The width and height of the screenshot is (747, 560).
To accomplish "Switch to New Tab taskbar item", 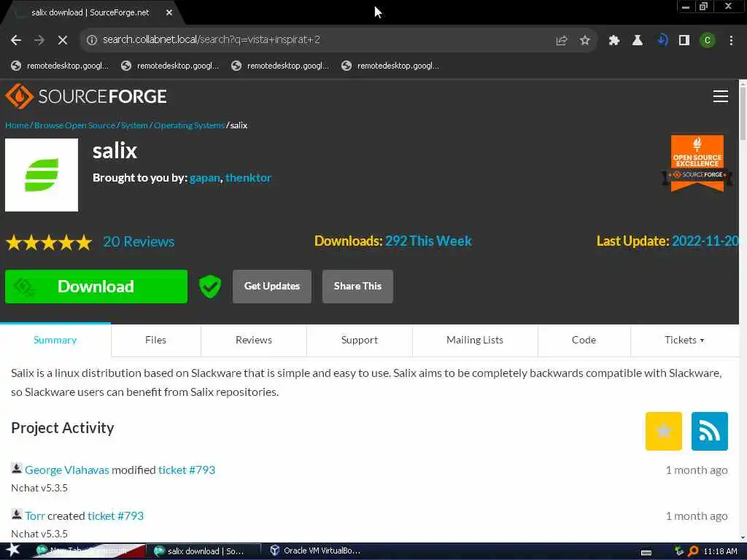I will (88, 551).
